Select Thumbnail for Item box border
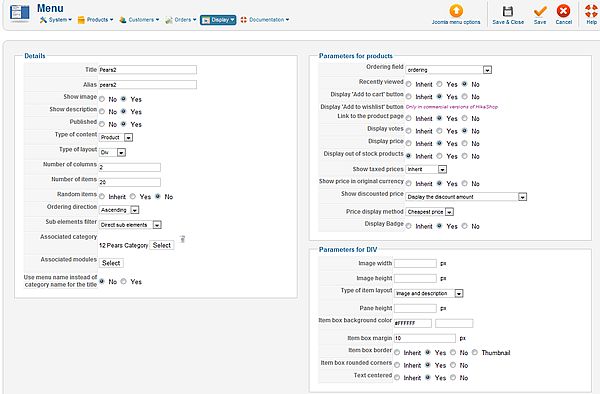The width and height of the screenshot is (600, 394). (475, 352)
